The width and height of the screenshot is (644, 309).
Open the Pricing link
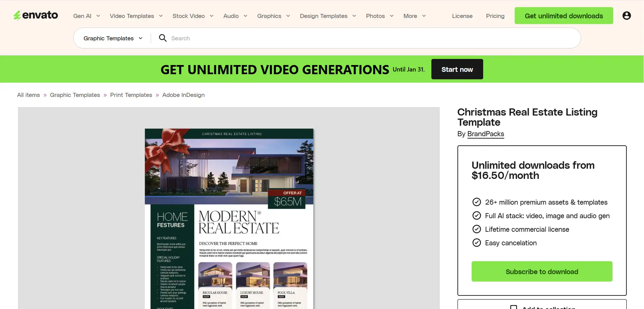(x=495, y=16)
